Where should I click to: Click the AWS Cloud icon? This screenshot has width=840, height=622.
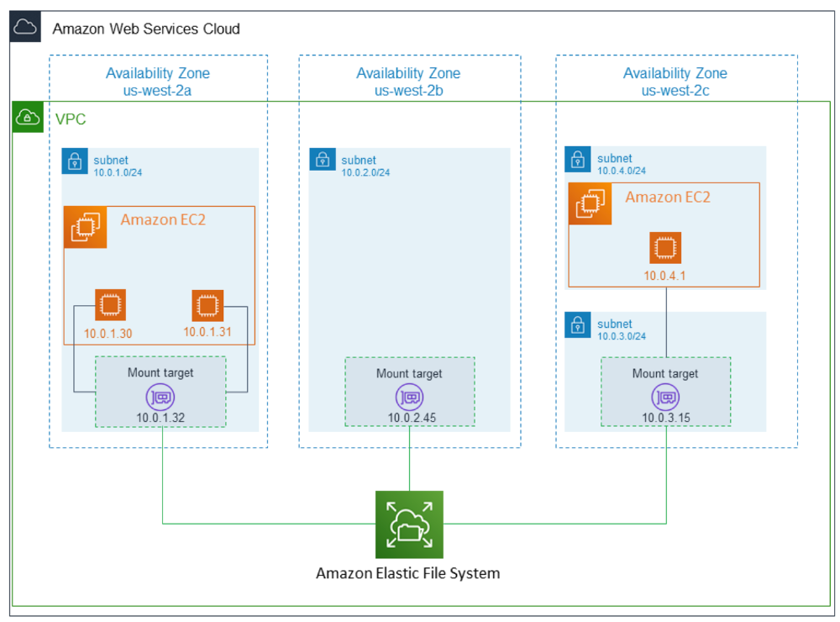(25, 26)
